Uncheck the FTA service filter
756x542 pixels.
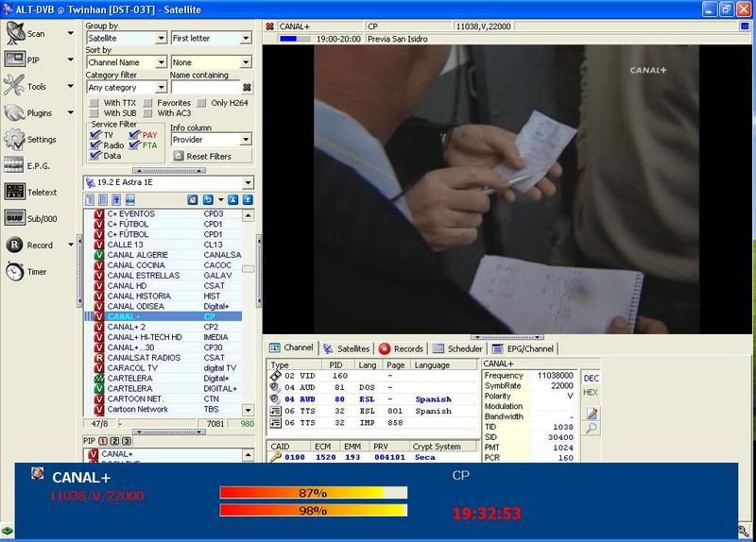[x=134, y=144]
